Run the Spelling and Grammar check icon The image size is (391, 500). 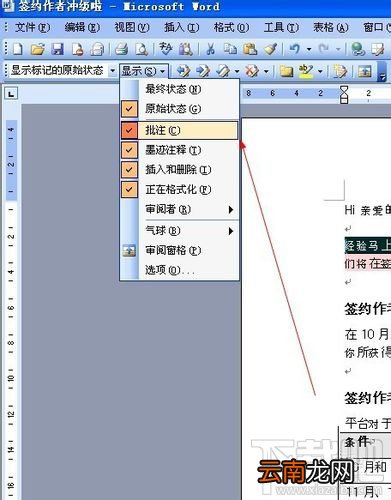[x=165, y=49]
